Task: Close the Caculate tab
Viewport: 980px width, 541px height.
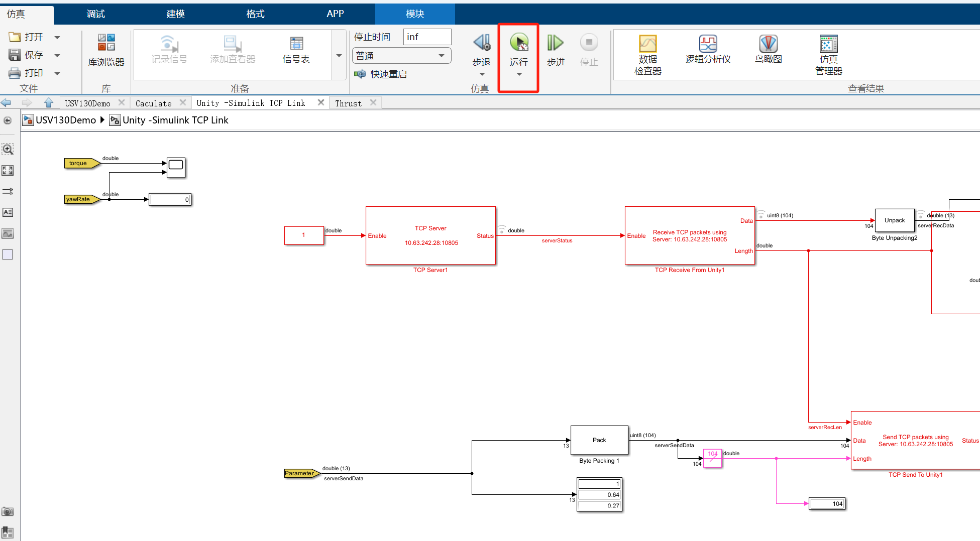Action: (183, 102)
